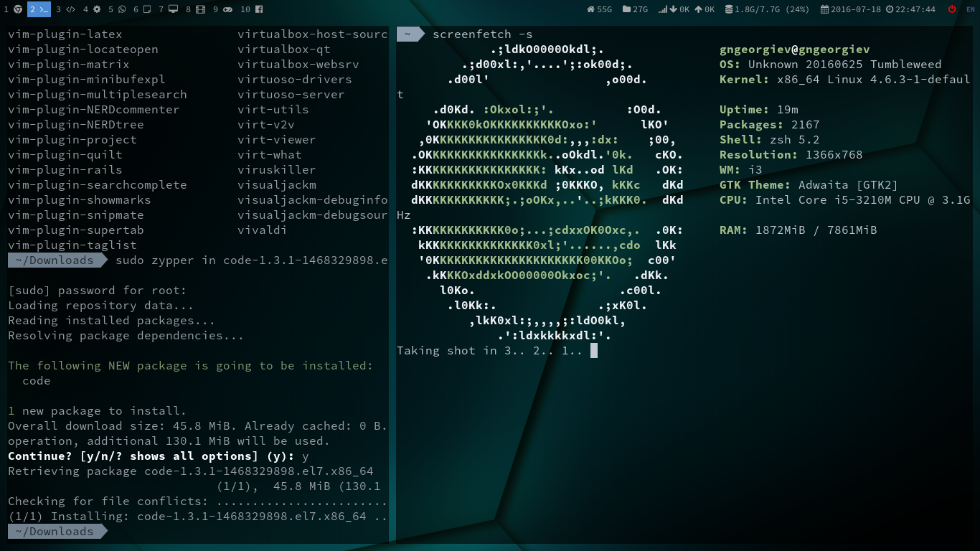Click 'viruskiller' entry
This screenshot has height=551, width=980.
coord(277,170)
